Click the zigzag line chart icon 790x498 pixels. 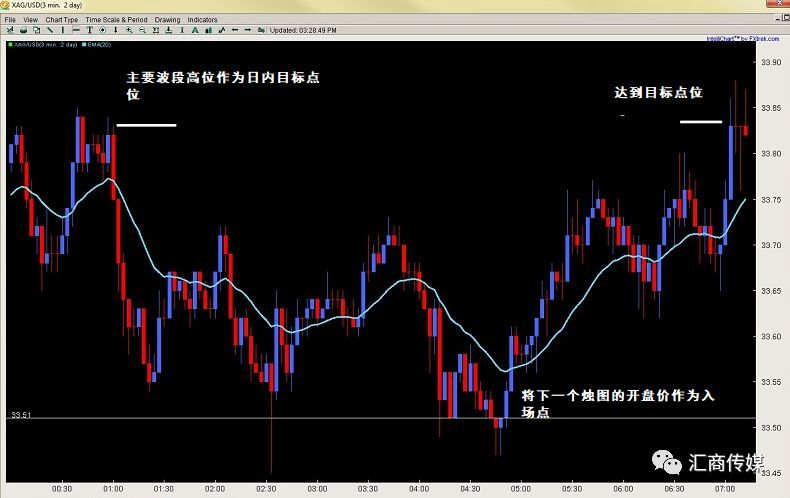[222, 30]
